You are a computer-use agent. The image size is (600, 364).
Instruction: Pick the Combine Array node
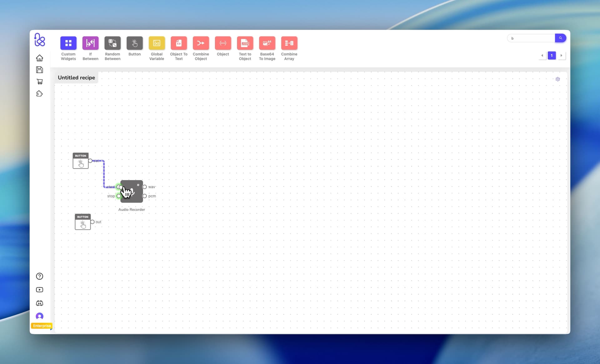tap(289, 43)
